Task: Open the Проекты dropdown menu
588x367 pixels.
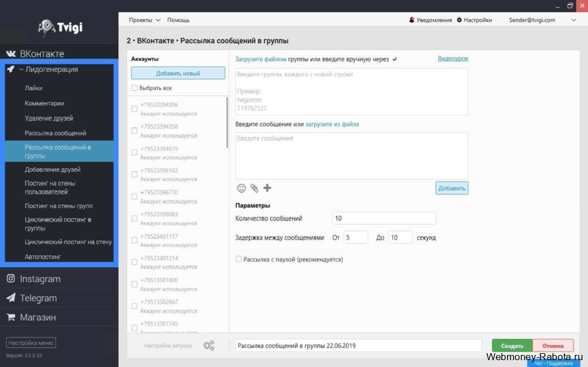Action: pyautogui.click(x=144, y=20)
